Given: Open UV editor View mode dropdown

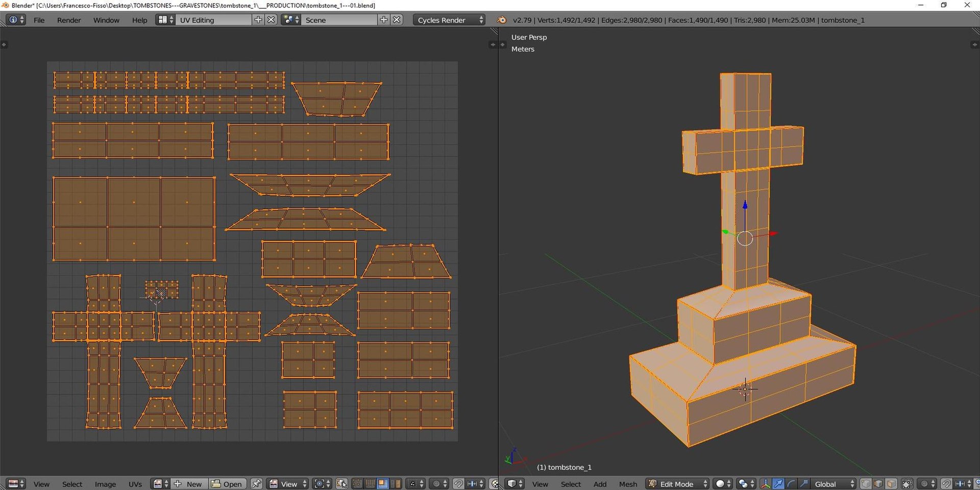Looking at the screenshot, I should pos(288,483).
